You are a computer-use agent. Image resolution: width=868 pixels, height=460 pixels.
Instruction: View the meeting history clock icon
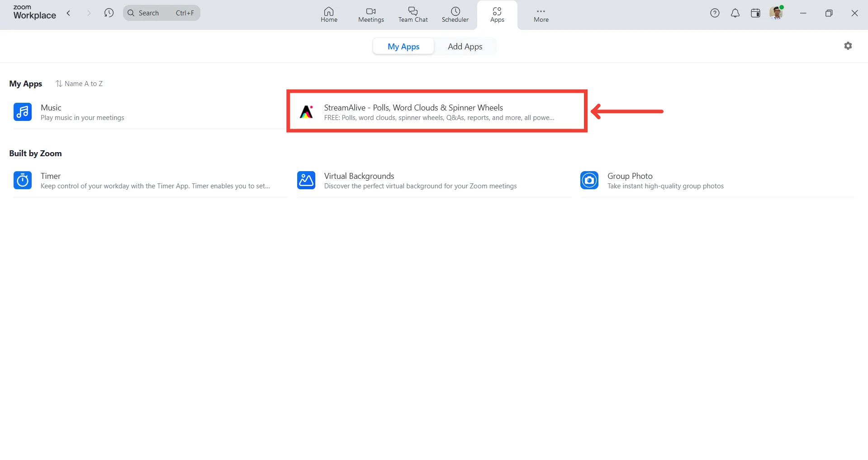(109, 13)
